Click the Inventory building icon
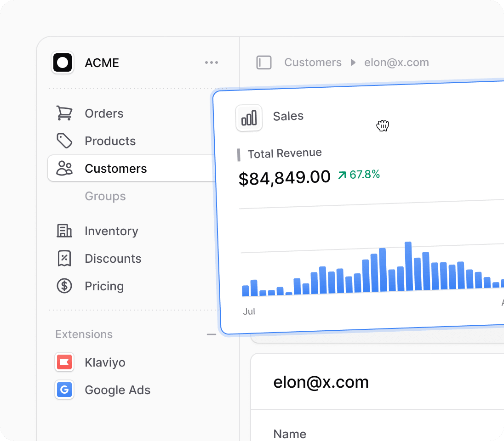The width and height of the screenshot is (504, 441). point(64,231)
